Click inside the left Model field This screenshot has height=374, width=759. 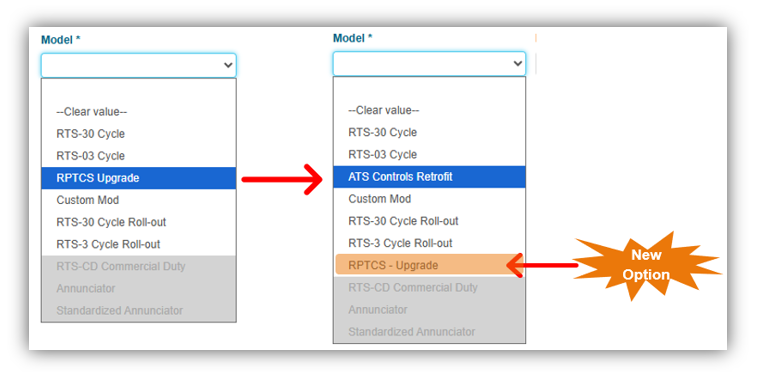pyautogui.click(x=138, y=65)
